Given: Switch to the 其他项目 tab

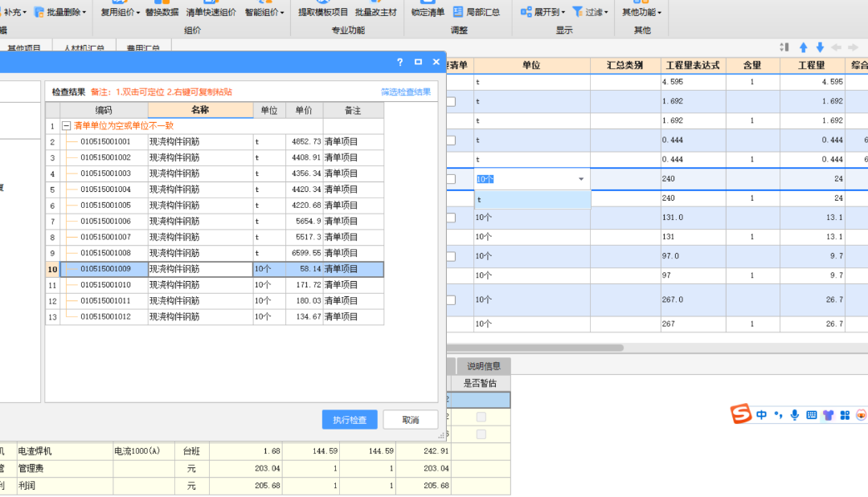Looking at the screenshot, I should click(24, 49).
